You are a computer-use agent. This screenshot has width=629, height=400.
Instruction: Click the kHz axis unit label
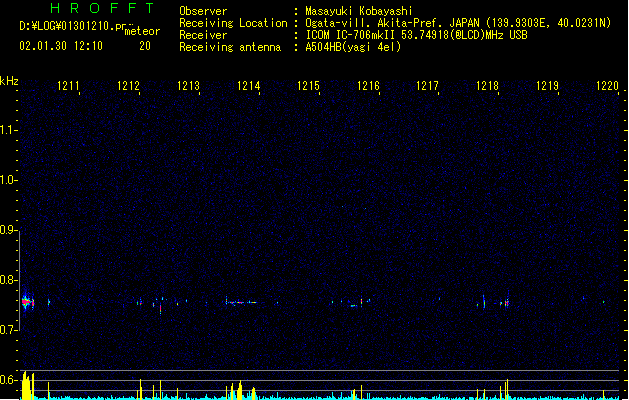tap(9, 81)
